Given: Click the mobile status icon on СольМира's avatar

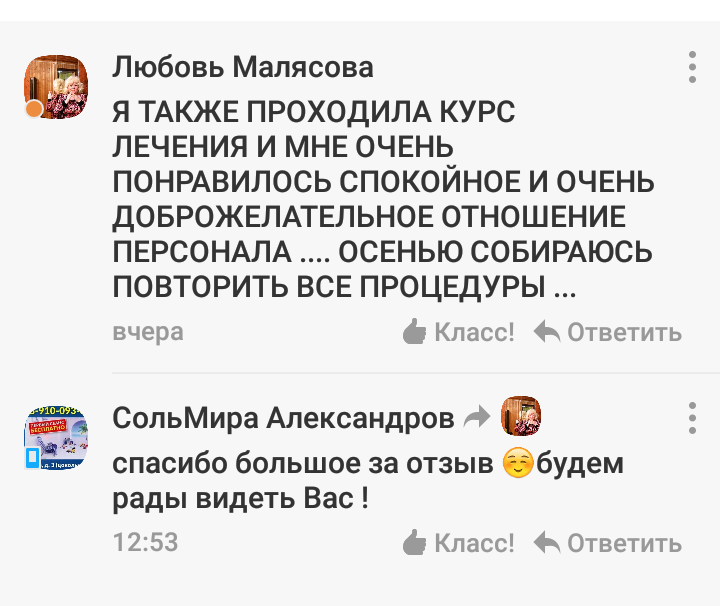Looking at the screenshot, I should [x=33, y=459].
